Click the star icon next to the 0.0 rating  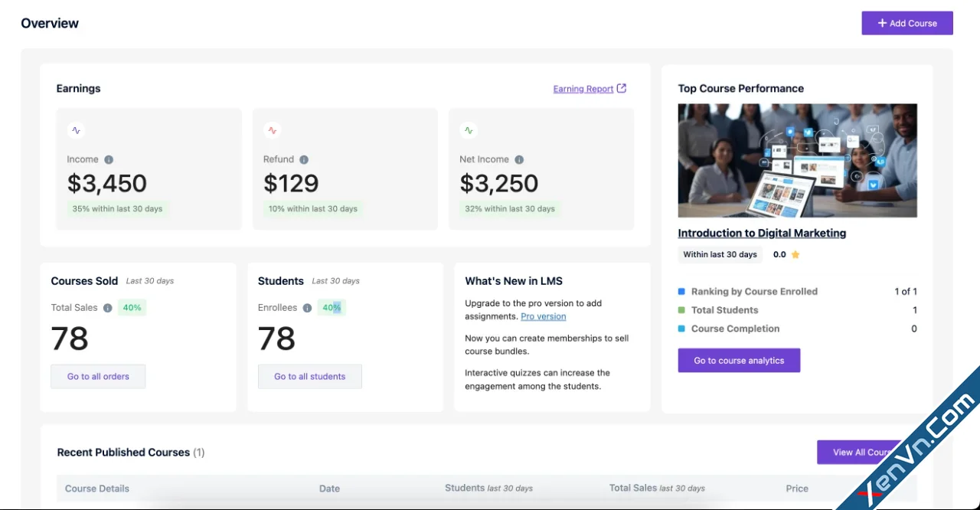click(796, 254)
